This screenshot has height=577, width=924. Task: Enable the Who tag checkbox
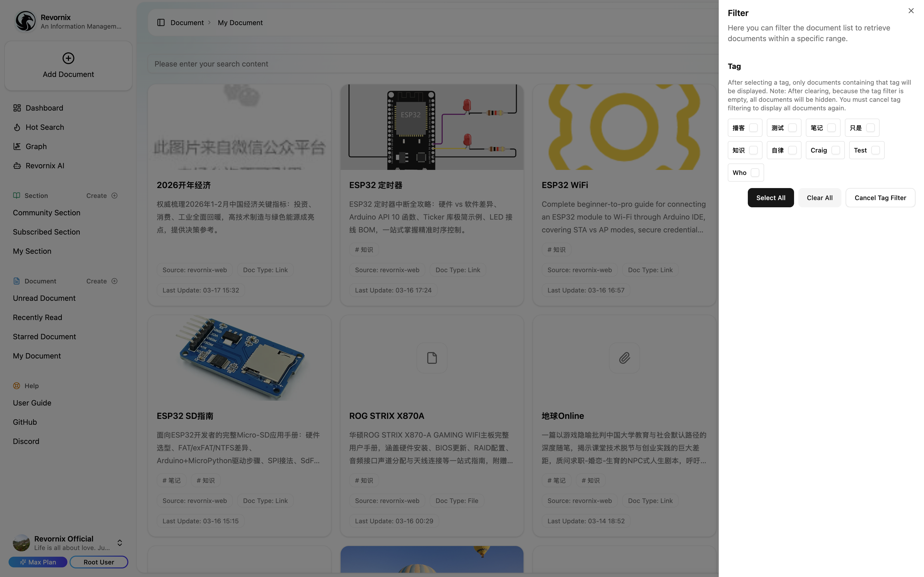pos(754,173)
